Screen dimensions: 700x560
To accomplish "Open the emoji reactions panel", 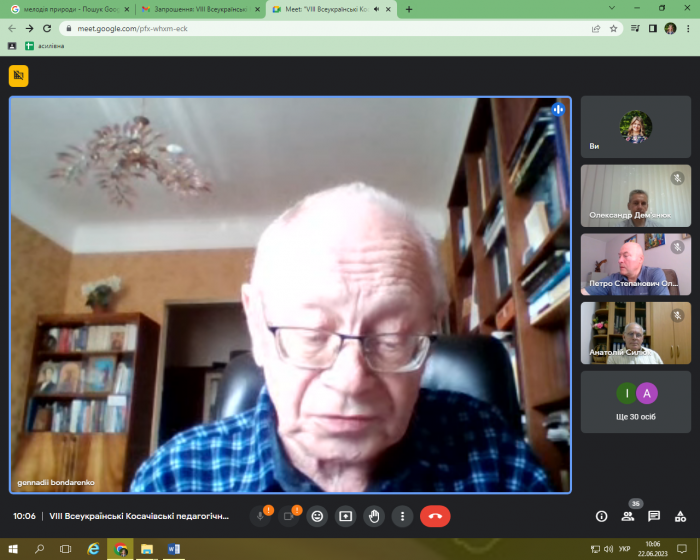I will (x=318, y=516).
